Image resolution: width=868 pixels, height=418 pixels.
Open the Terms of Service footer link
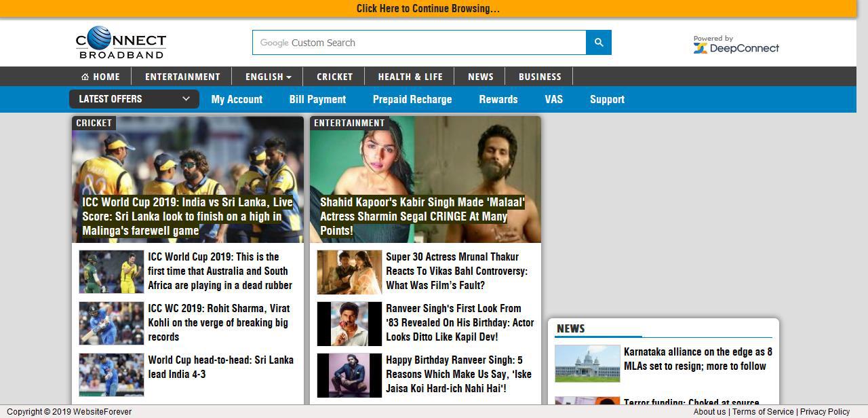763,412
